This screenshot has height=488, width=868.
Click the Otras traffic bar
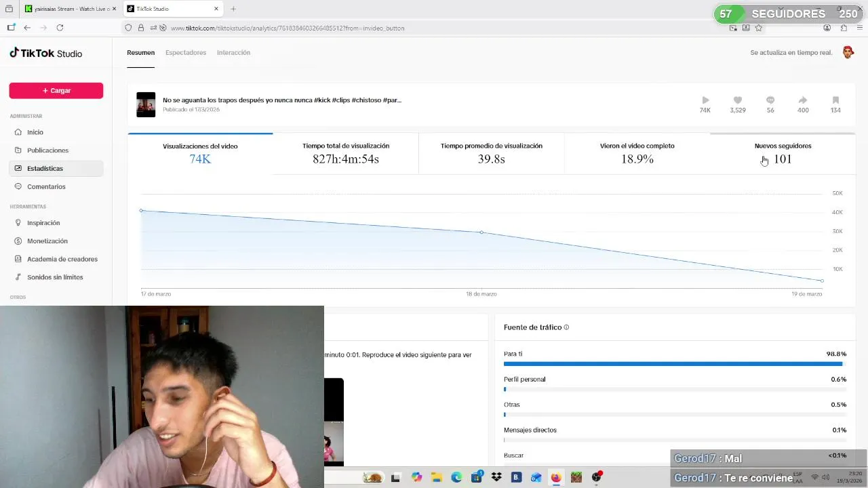(x=675, y=415)
